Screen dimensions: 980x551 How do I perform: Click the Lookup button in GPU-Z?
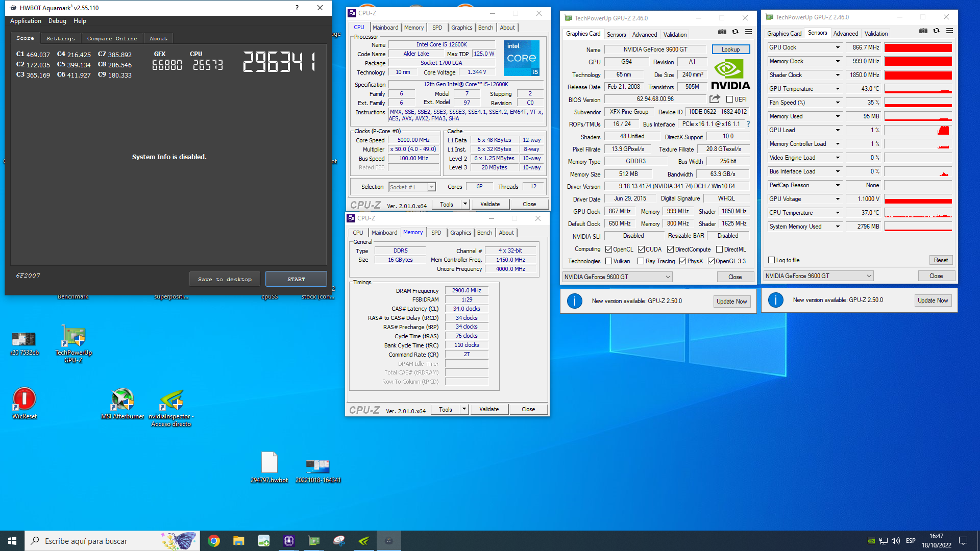pyautogui.click(x=730, y=49)
